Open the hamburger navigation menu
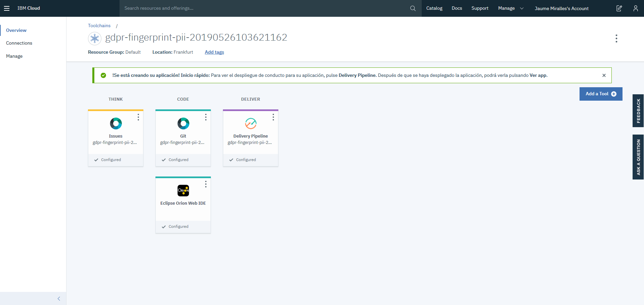This screenshot has height=305, width=644. (7, 8)
